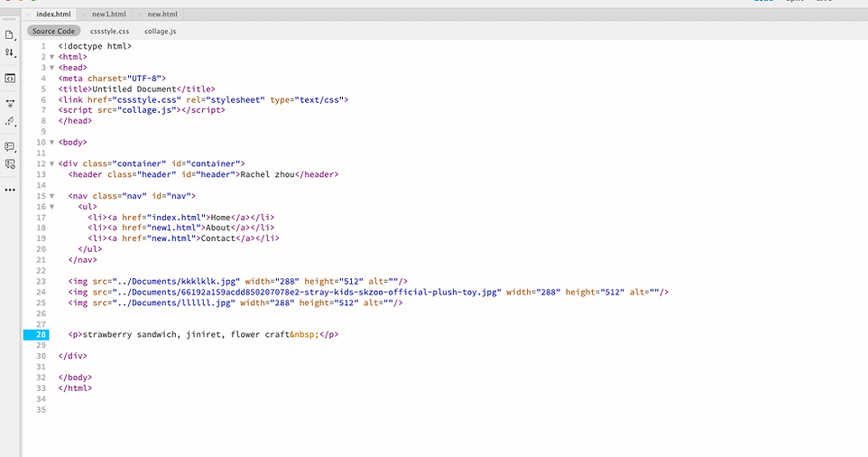The width and height of the screenshot is (868, 457).
Task: Collapse the html tag on line 2
Action: click(52, 57)
